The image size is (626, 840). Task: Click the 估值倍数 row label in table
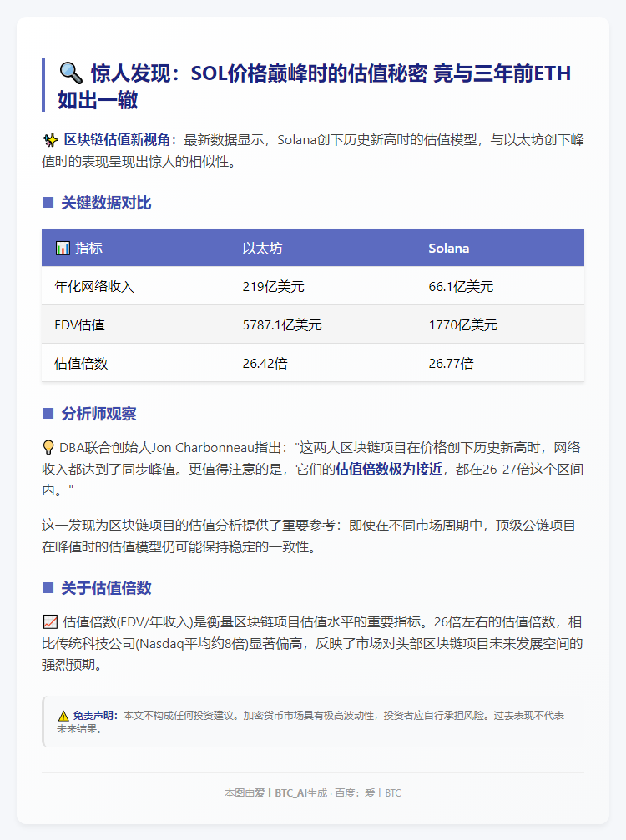click(81, 363)
